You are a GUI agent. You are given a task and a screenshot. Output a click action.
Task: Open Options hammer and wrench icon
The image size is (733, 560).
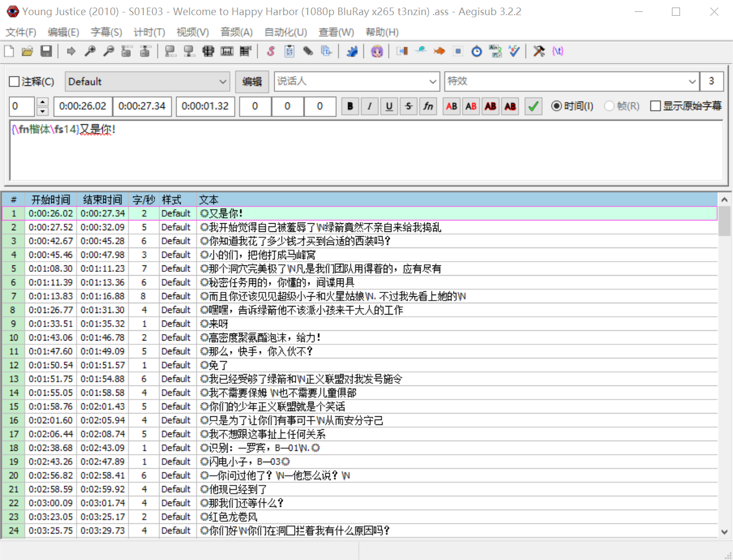click(x=539, y=51)
